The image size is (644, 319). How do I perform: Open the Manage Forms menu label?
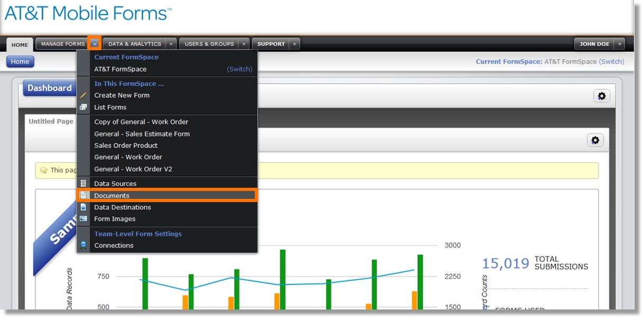63,44
